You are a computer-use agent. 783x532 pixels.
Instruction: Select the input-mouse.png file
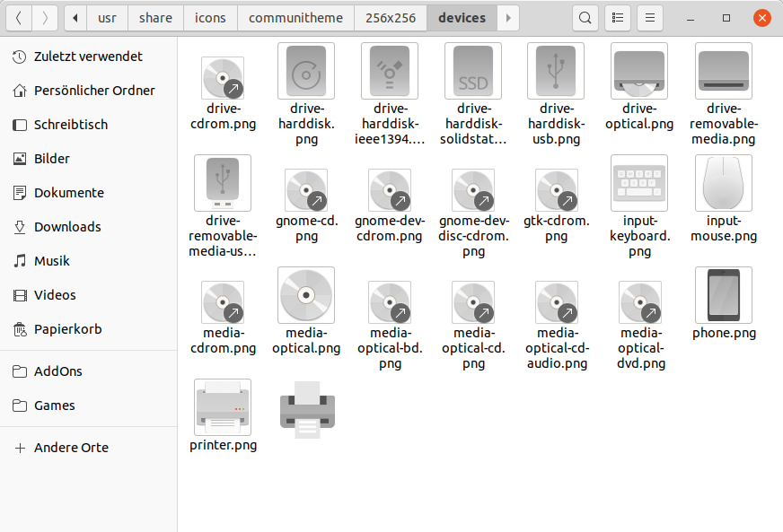(x=723, y=182)
